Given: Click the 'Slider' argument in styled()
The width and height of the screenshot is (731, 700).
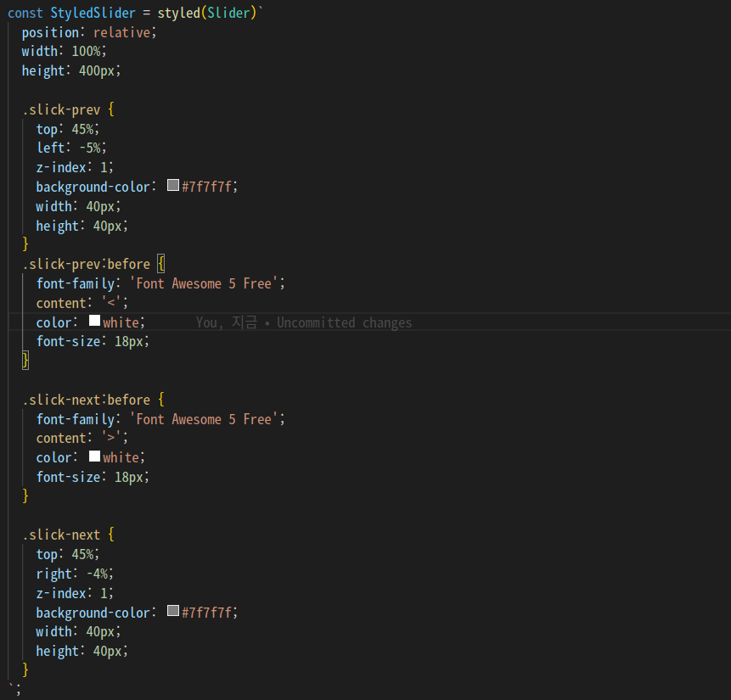Looking at the screenshot, I should click(x=228, y=13).
